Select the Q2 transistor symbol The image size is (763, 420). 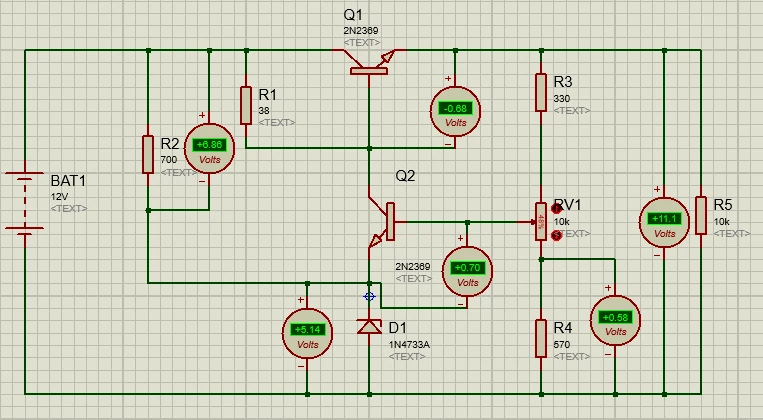pyautogui.click(x=382, y=222)
